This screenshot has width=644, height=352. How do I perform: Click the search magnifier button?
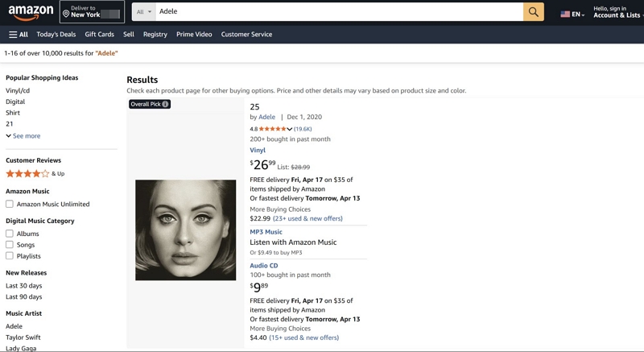(x=533, y=12)
